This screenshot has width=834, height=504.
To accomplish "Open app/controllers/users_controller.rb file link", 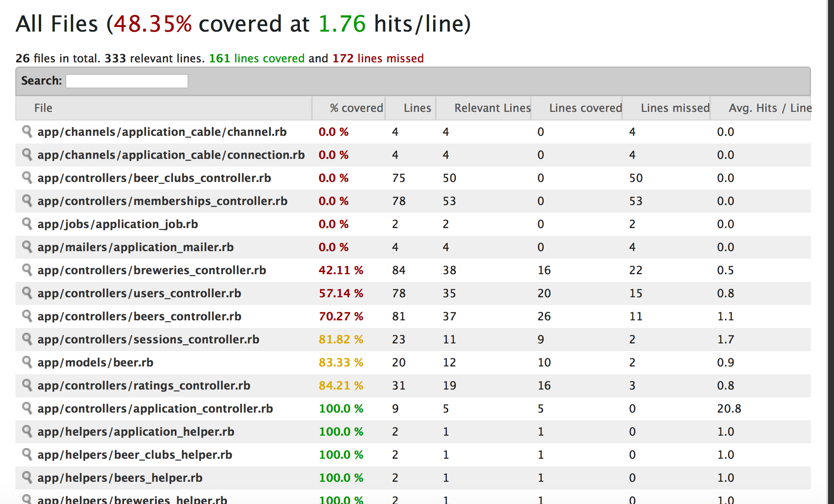I will (139, 293).
